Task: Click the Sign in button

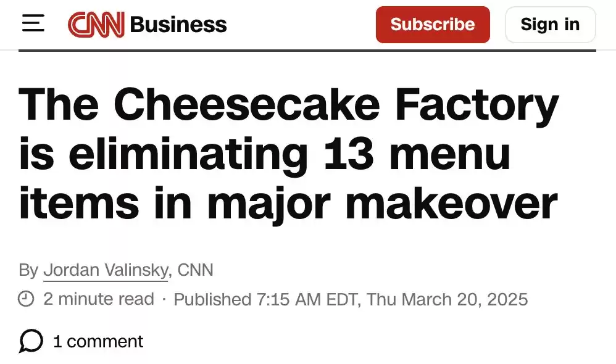Action: (550, 24)
